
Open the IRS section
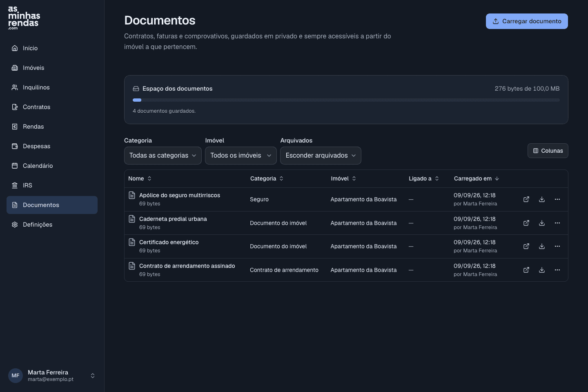point(52,185)
